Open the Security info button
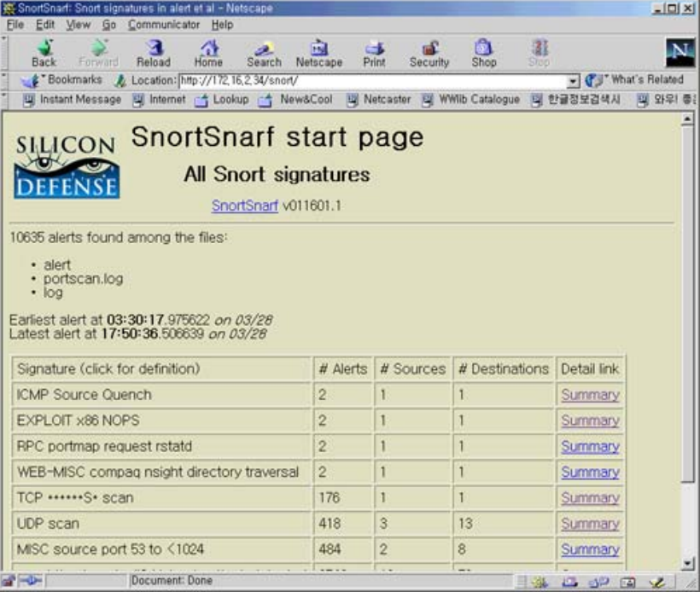 coord(429,53)
